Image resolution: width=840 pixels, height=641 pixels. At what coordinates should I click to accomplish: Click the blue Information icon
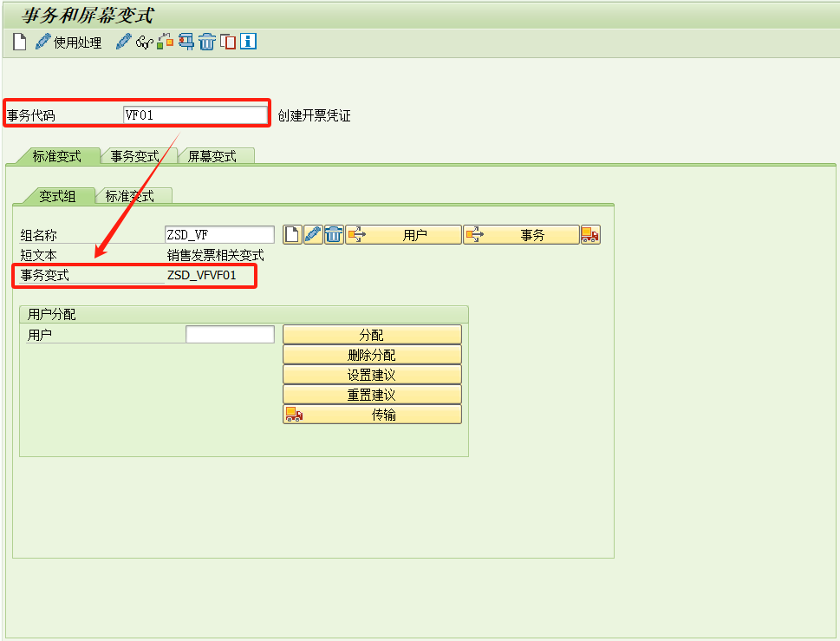point(248,42)
